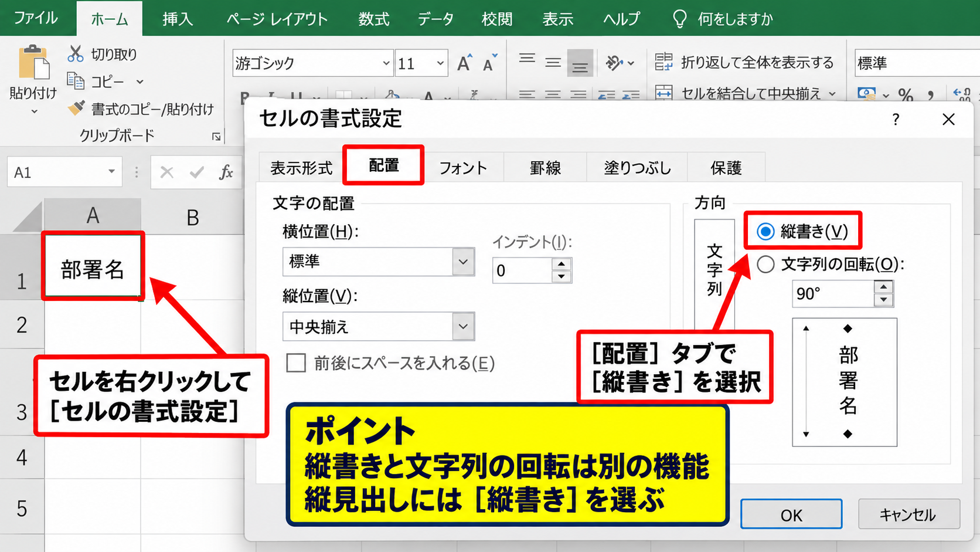Screen dimensions: 980x552
Task: Open the clipboard group dialog launcher
Action: click(x=216, y=137)
